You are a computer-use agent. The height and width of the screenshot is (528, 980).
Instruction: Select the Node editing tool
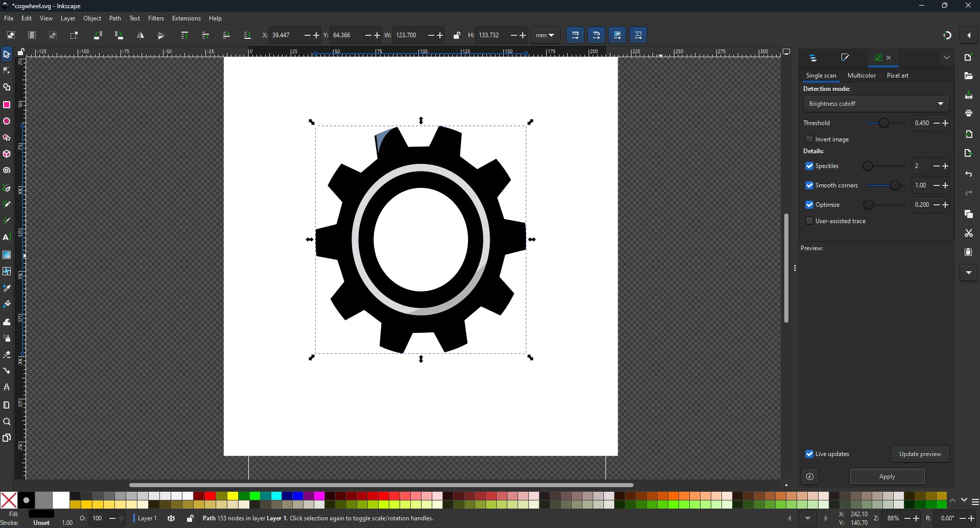(7, 70)
